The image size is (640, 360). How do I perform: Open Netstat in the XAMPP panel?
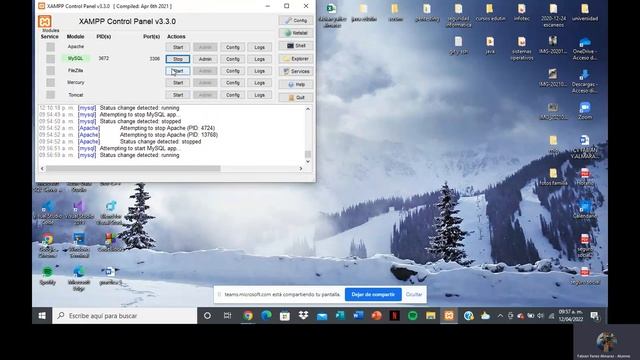click(296, 33)
